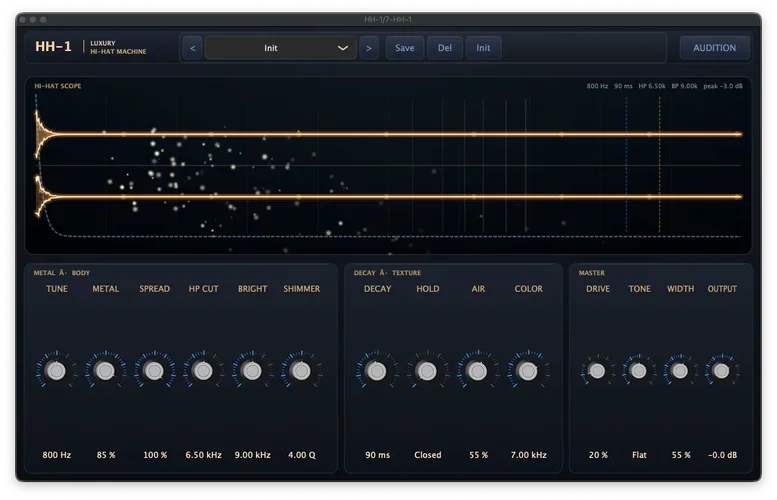Viewport: 777px width, 500px height.
Task: Click the HI-HAT SCOPE label
Action: 57,86
